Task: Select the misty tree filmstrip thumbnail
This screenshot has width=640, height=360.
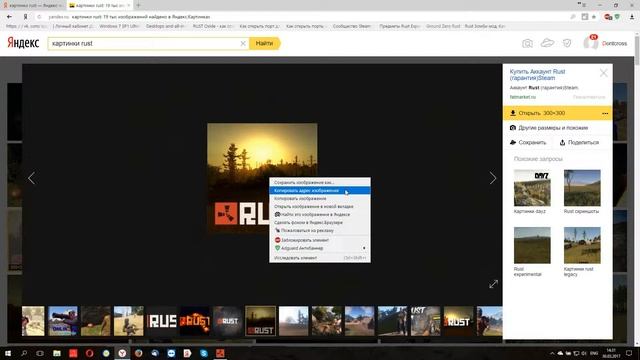Action: (x=293, y=321)
